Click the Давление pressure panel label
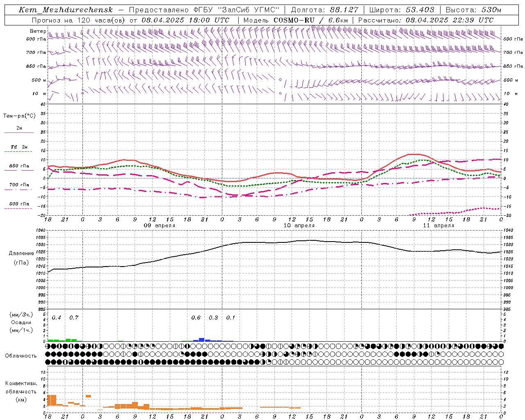525x420 pixels. pyautogui.click(x=21, y=253)
